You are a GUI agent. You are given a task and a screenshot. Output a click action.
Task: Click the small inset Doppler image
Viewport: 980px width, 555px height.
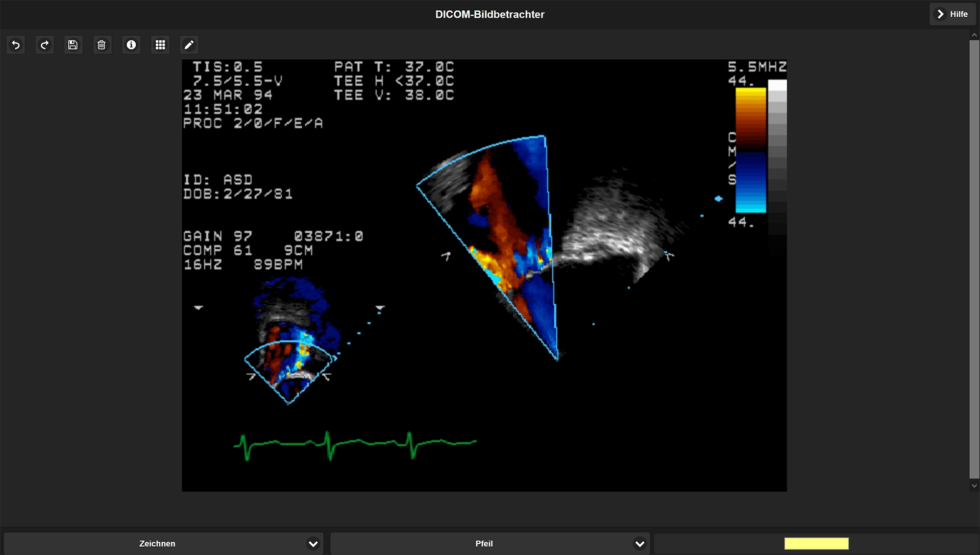click(290, 353)
